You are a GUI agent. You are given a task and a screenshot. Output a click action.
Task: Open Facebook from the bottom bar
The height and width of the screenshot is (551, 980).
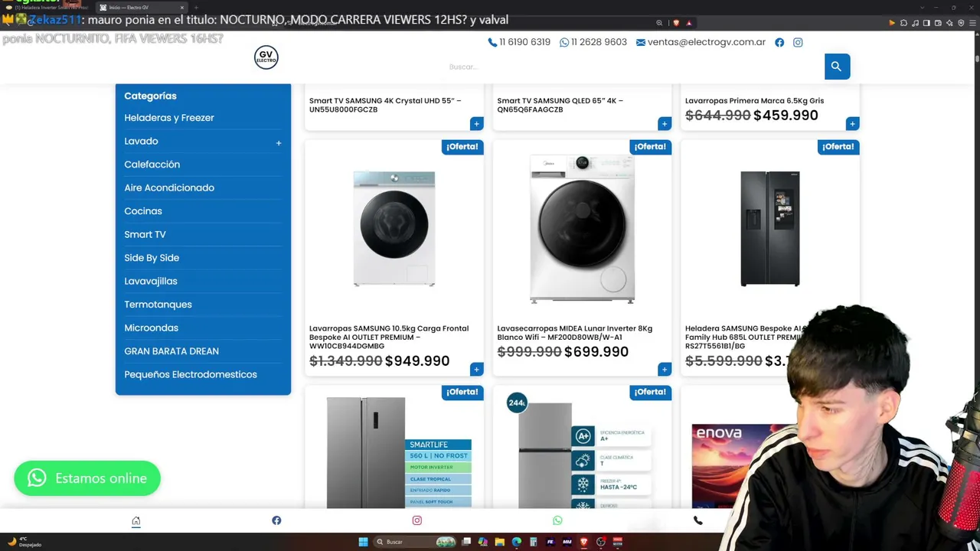(x=276, y=520)
